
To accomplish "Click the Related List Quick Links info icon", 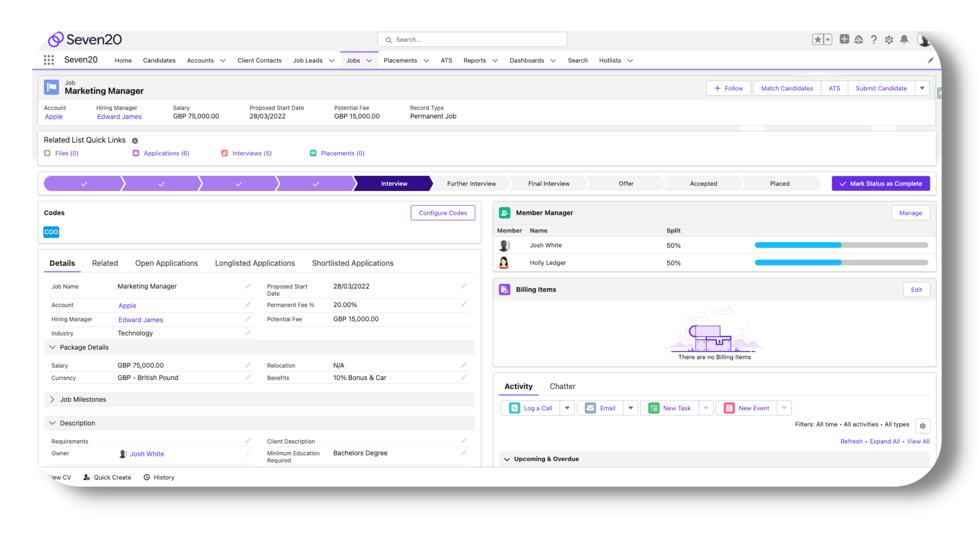I will (135, 141).
